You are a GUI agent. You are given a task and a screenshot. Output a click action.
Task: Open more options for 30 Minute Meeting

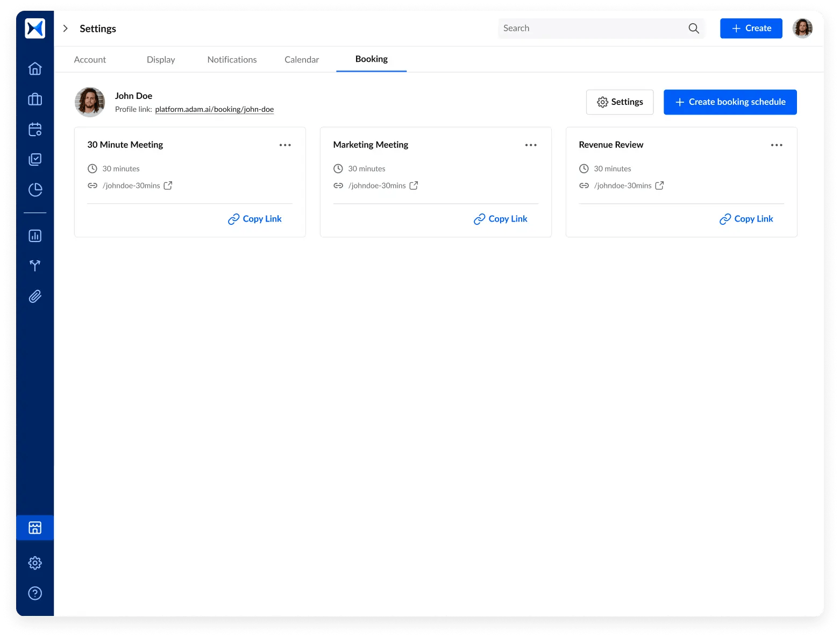point(285,145)
